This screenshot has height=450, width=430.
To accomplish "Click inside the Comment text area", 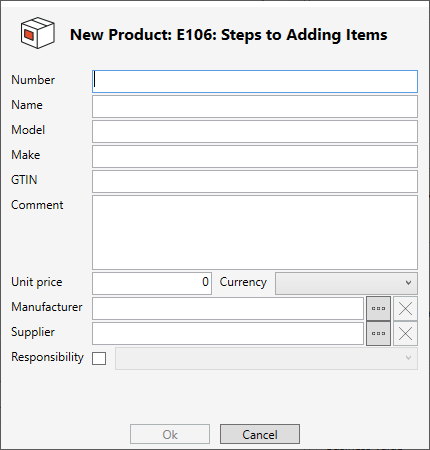I will tap(255, 232).
